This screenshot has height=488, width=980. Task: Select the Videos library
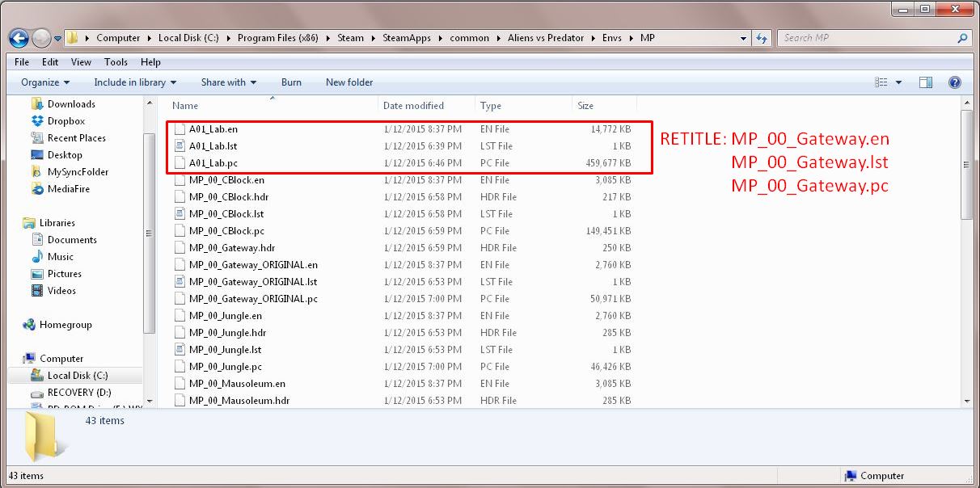pos(61,291)
